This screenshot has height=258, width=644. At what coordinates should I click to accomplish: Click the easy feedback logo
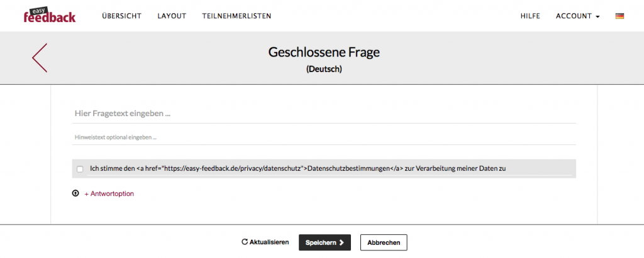[50, 16]
